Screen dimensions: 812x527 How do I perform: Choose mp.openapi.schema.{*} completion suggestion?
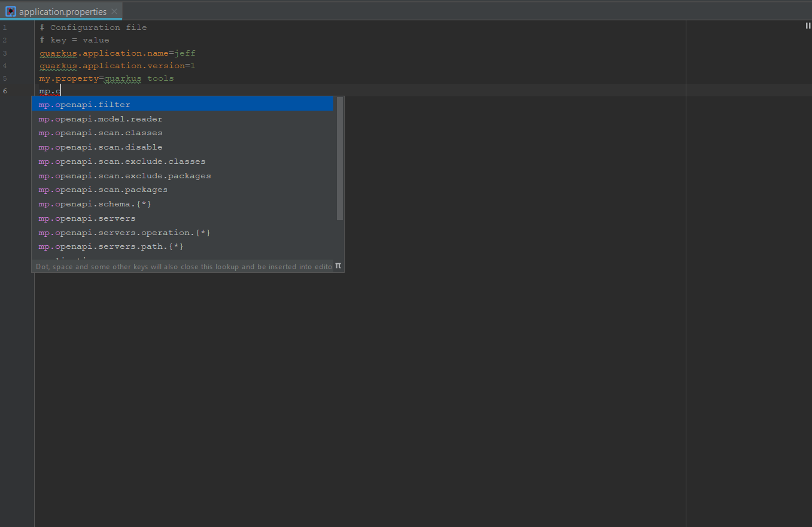183,204
